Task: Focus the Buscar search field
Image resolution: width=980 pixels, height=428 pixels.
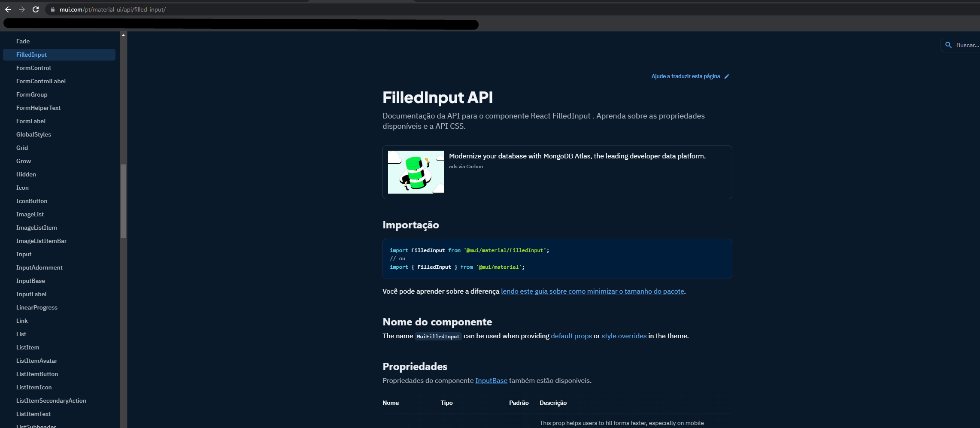Action: click(x=961, y=45)
